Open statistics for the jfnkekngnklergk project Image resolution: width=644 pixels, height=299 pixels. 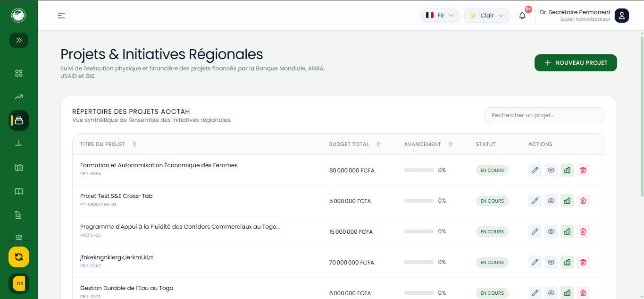click(x=567, y=262)
